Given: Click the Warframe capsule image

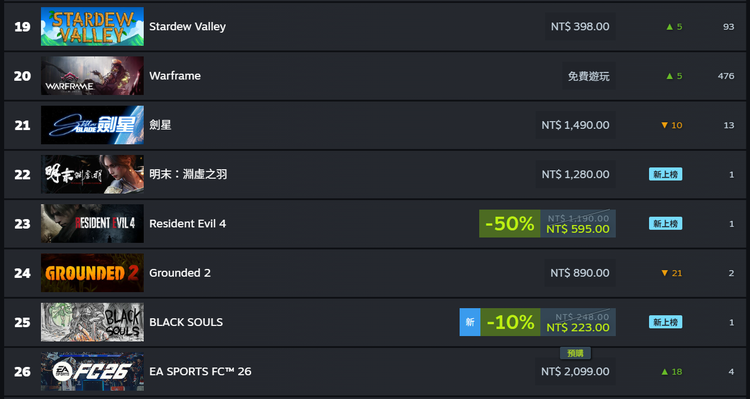Looking at the screenshot, I should pyautogui.click(x=92, y=76).
